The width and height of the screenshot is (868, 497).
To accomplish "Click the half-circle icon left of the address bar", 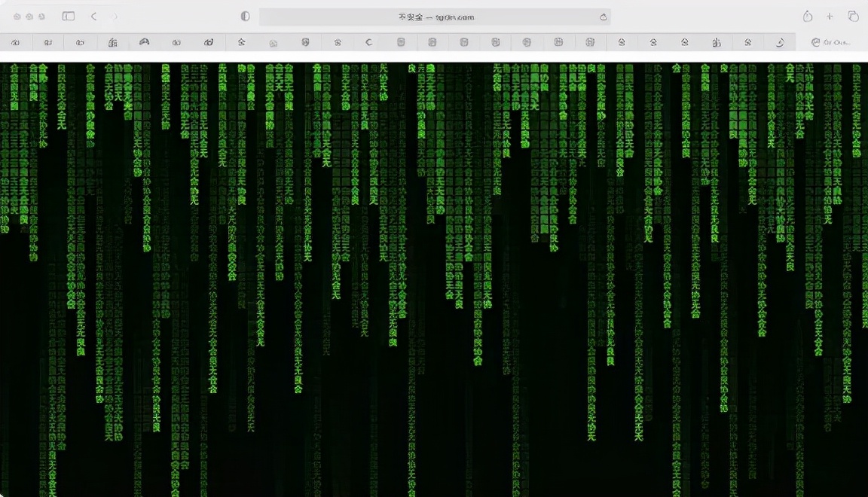I will 245,16.
